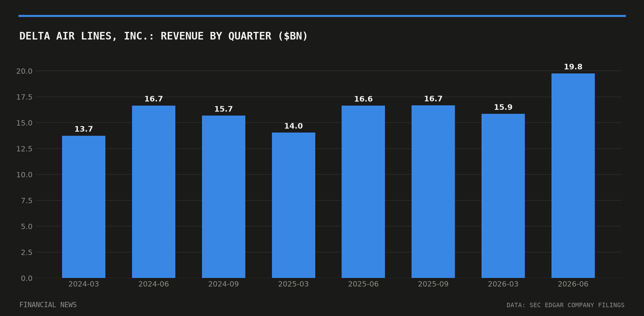
Task: Click the 16.6 value label
Action: pos(363,99)
